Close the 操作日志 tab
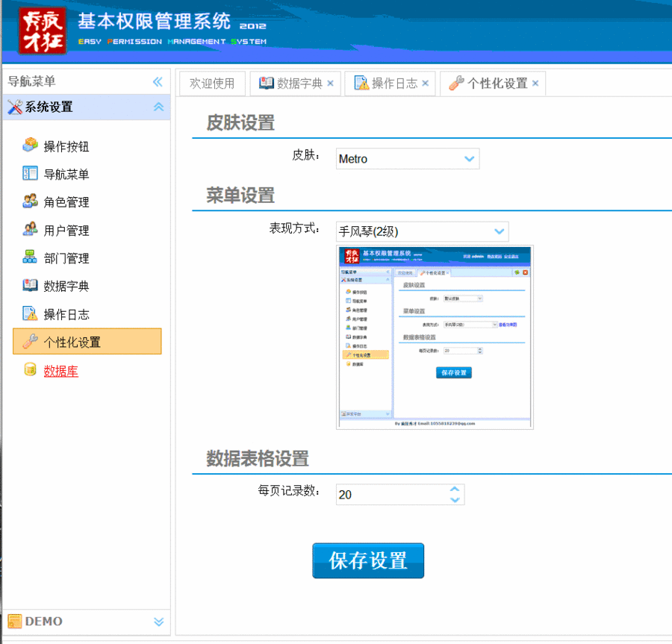This screenshot has width=672, height=644. [x=425, y=83]
